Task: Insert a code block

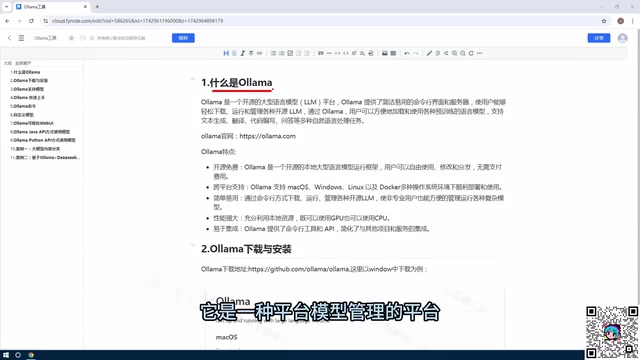Action: click(x=337, y=53)
